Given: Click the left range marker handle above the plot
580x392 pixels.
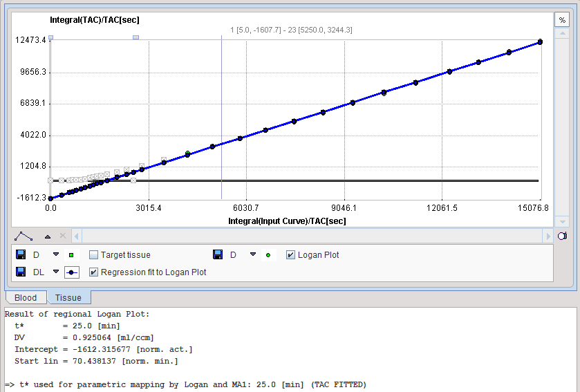Looking at the screenshot, I should coord(51,37).
